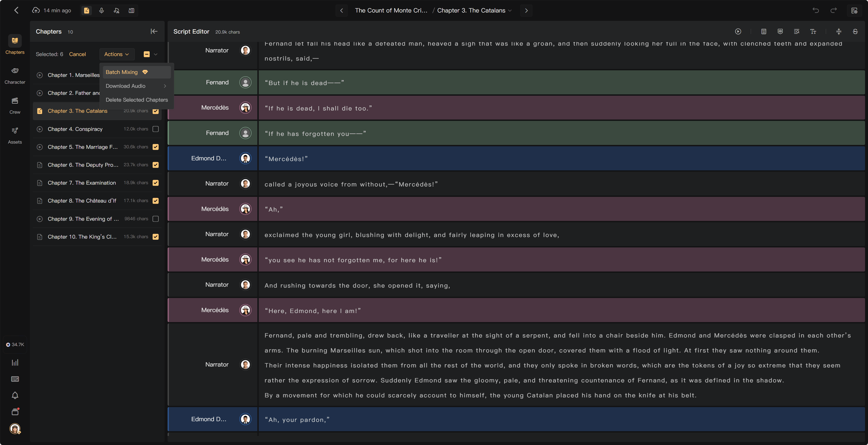Open the keyboard shortcuts icon
Image resolution: width=868 pixels, height=445 pixels.
15,379
